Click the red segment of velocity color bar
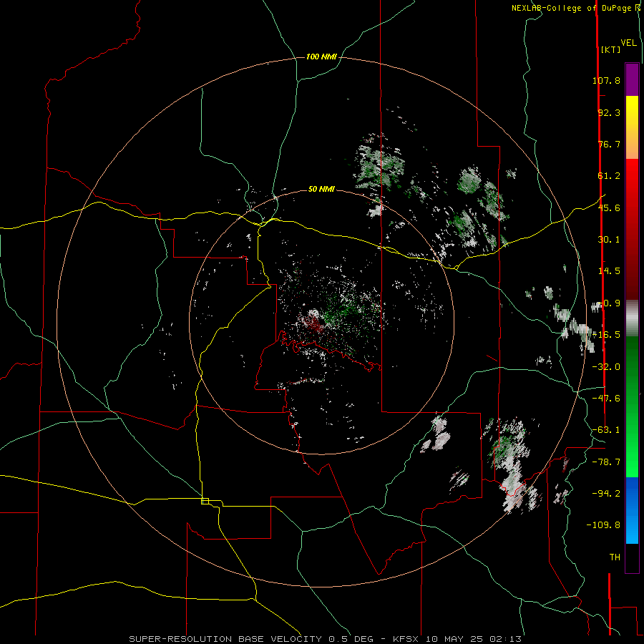Image resolution: width=644 pixels, height=644 pixels. [632, 229]
